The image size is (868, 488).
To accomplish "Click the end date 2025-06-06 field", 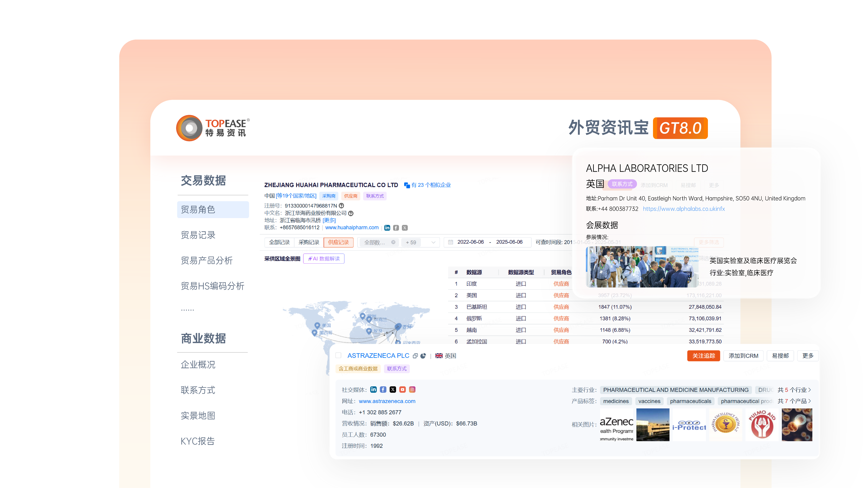I will pos(509,242).
